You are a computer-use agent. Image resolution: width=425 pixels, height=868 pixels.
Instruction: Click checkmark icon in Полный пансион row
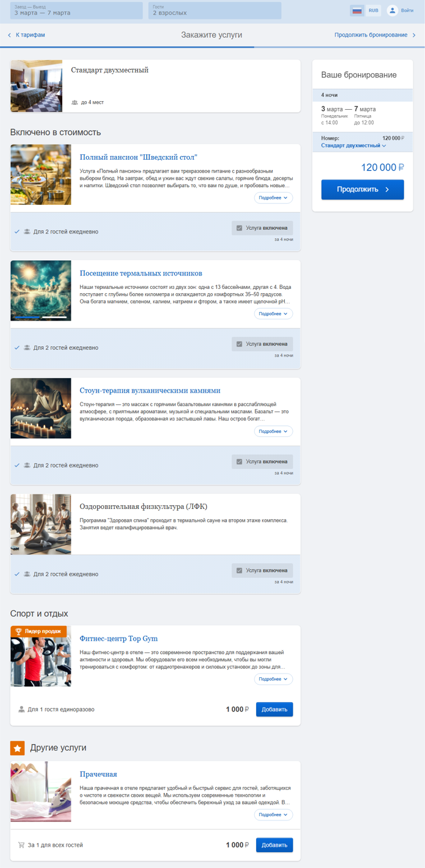coord(17,232)
